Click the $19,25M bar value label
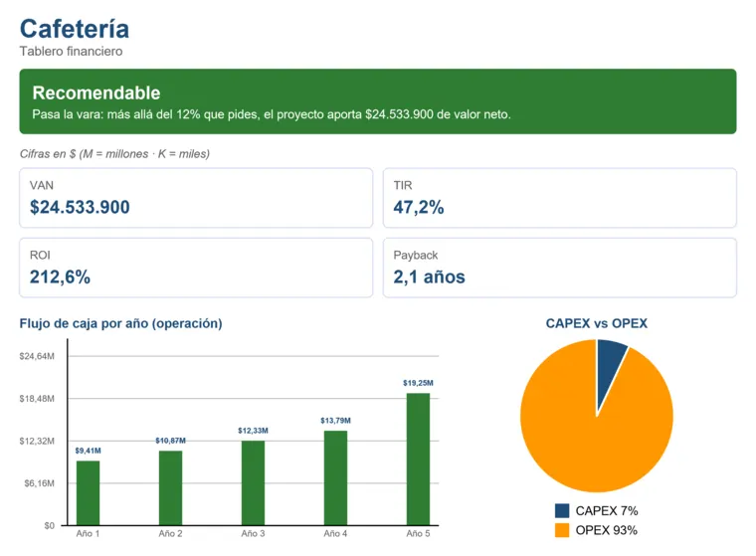This screenshot has height=556, width=756. click(418, 383)
